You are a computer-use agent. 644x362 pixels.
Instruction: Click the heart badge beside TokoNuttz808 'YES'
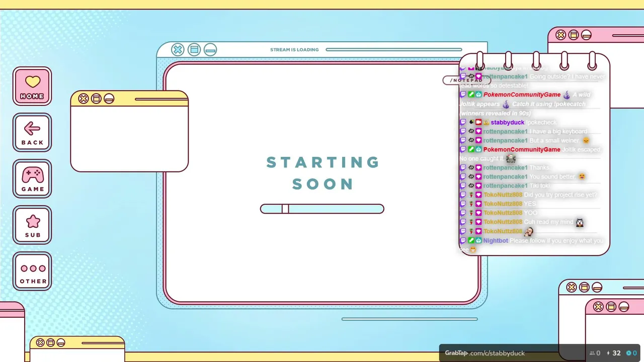[x=478, y=204]
